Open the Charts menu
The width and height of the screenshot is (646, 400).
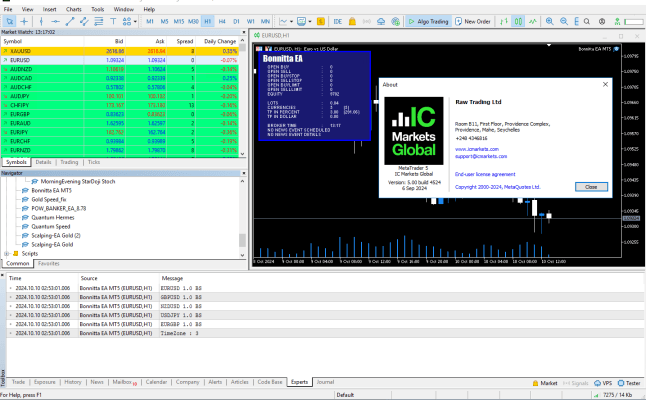[73, 7]
